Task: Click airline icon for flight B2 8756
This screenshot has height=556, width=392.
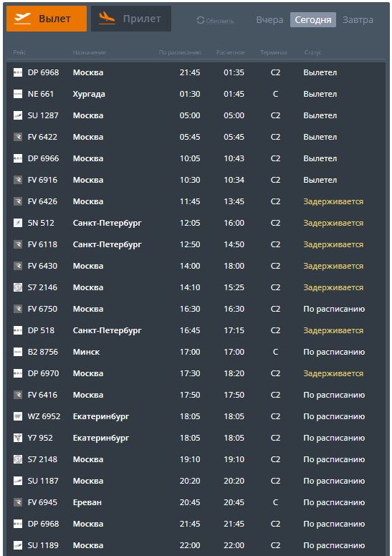Action: point(18,352)
